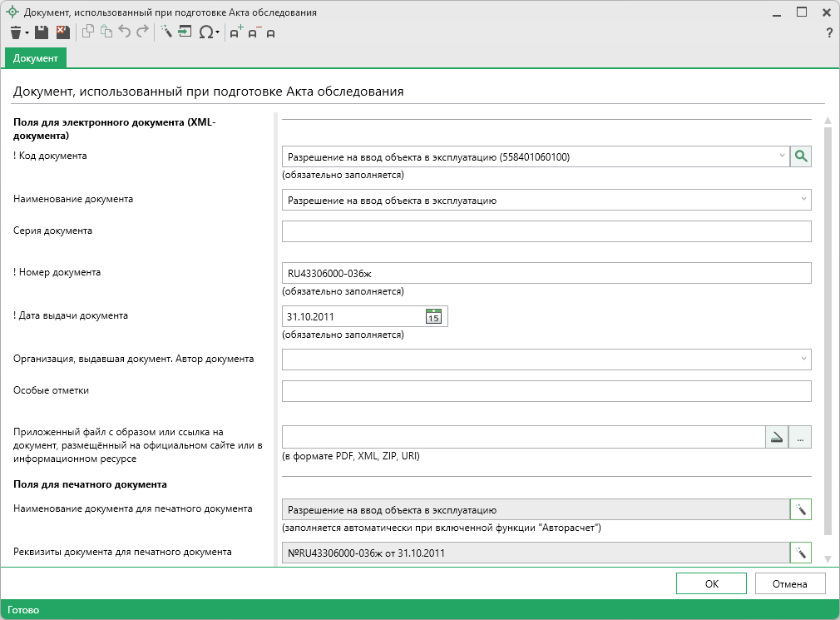Click the 'Серия документа' input field
This screenshot has width=840, height=620.
[x=546, y=231]
